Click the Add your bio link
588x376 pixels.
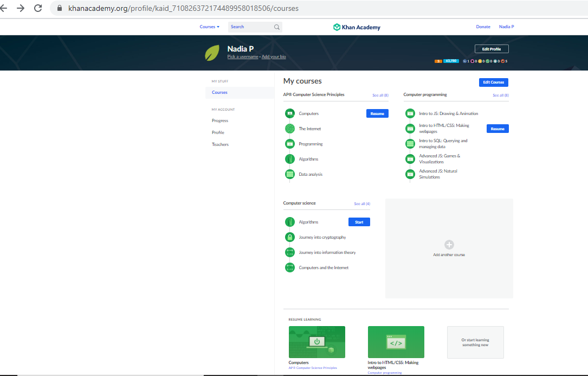pyautogui.click(x=274, y=57)
